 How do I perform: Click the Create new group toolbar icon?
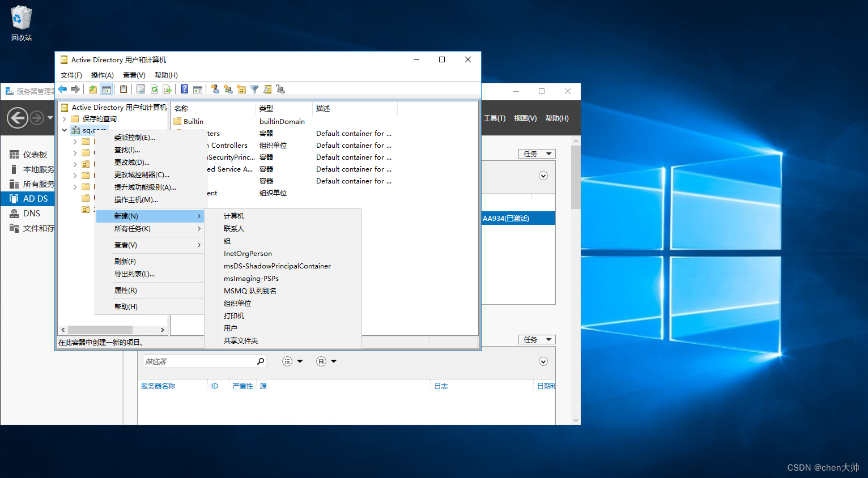(x=228, y=89)
